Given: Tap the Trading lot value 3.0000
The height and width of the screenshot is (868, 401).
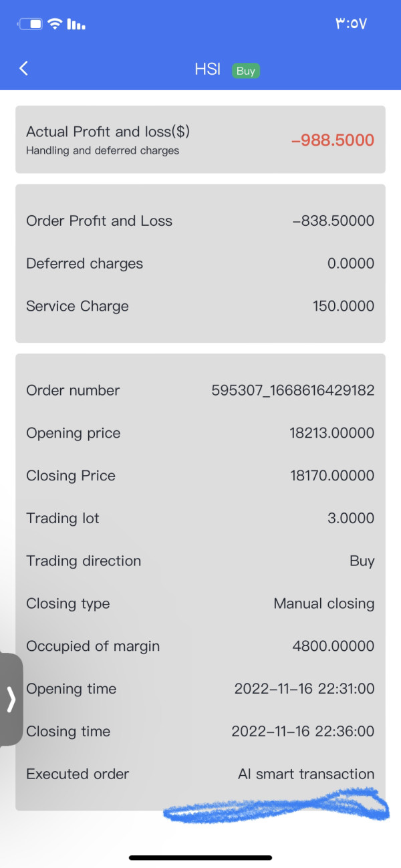Looking at the screenshot, I should click(350, 519).
